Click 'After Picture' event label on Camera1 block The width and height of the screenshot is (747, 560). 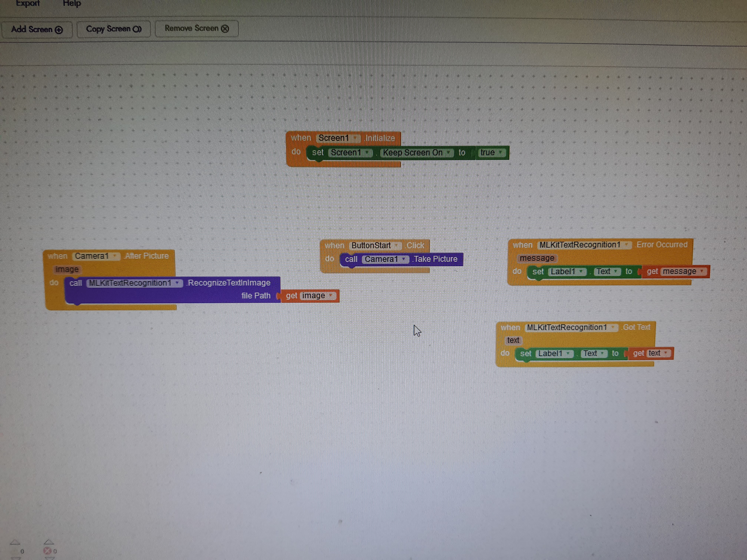(147, 256)
